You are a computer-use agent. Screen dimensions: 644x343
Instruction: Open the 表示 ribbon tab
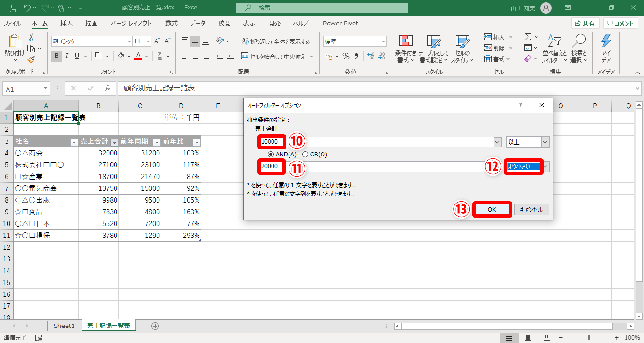click(249, 23)
